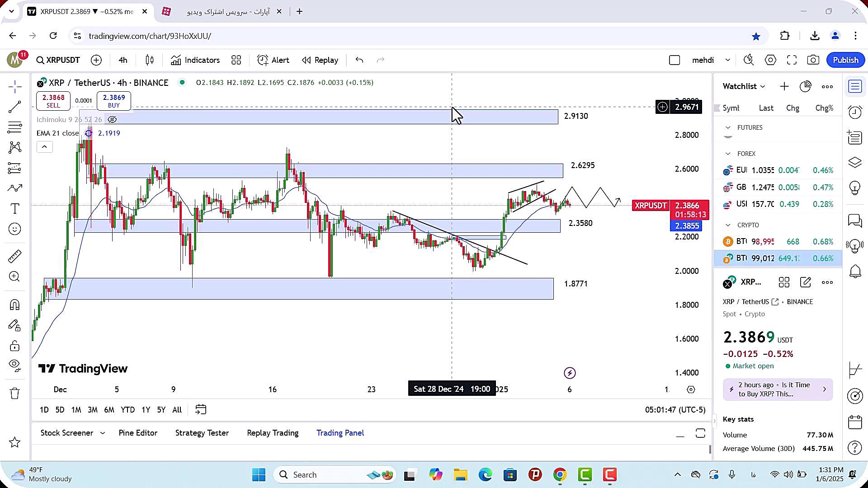Screen dimensions: 868x488
Task: Select the EUR 1.0355 watchlist row
Action: coord(778,170)
